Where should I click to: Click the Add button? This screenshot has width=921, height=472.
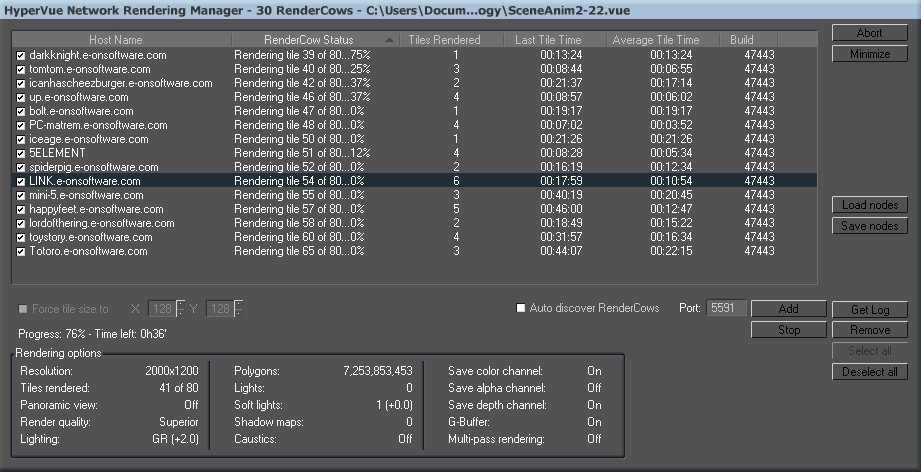point(789,309)
